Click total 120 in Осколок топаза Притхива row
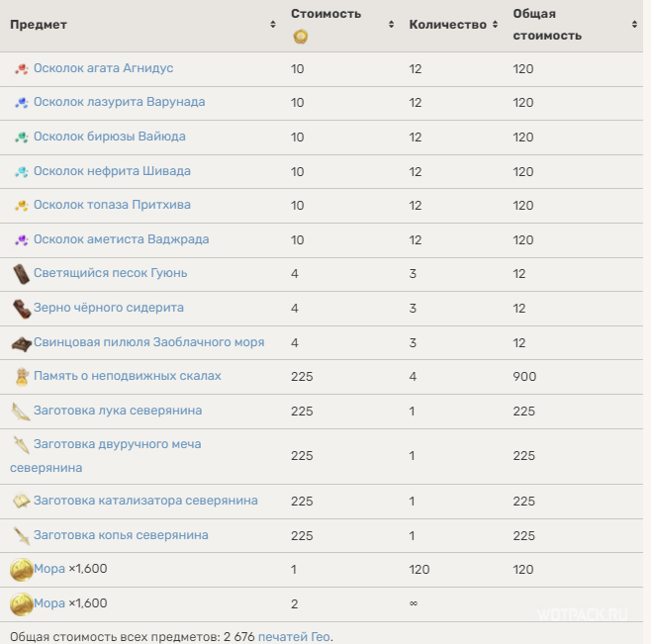651x644 pixels. click(523, 206)
